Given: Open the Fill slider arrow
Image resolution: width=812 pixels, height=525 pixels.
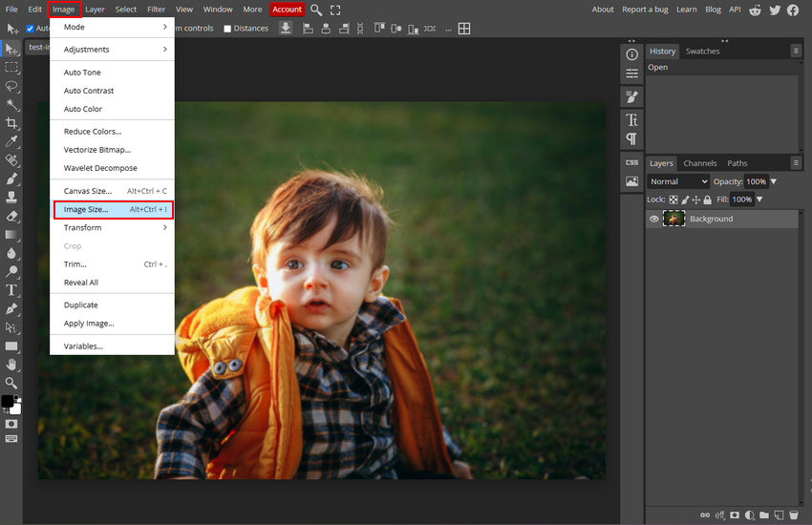Looking at the screenshot, I should tap(759, 199).
